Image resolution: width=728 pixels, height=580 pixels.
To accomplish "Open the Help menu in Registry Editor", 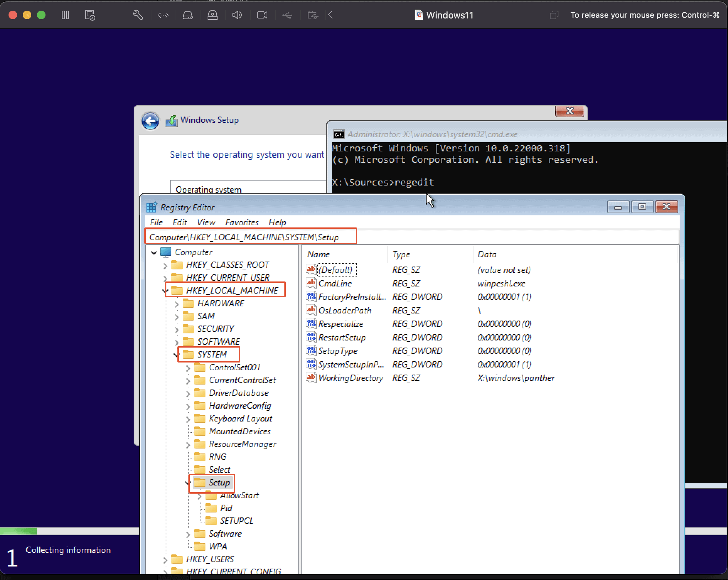I will [277, 222].
